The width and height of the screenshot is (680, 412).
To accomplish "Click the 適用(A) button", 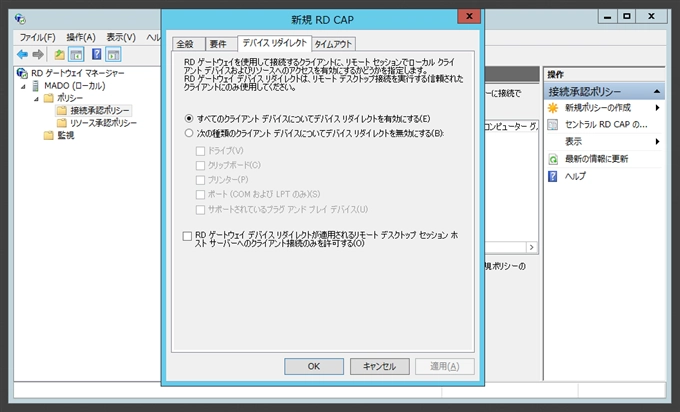I will point(445,366).
